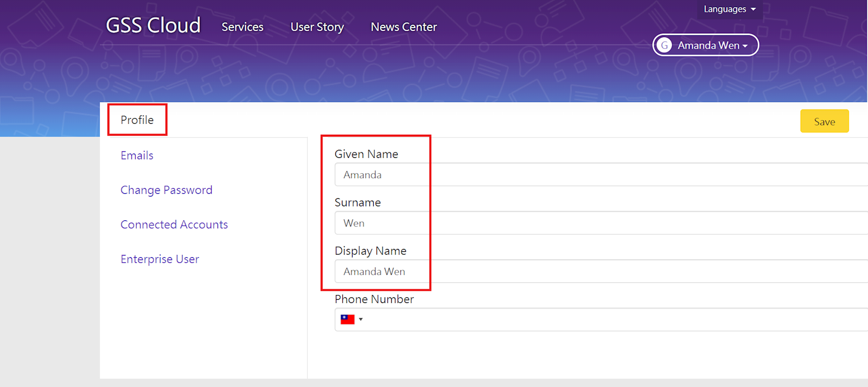Expand the Amanda Wen account menu
The image size is (868, 387).
(x=712, y=46)
